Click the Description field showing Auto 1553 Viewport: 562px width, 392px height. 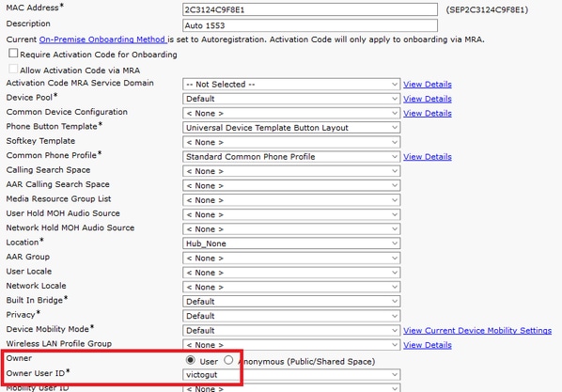(310, 25)
